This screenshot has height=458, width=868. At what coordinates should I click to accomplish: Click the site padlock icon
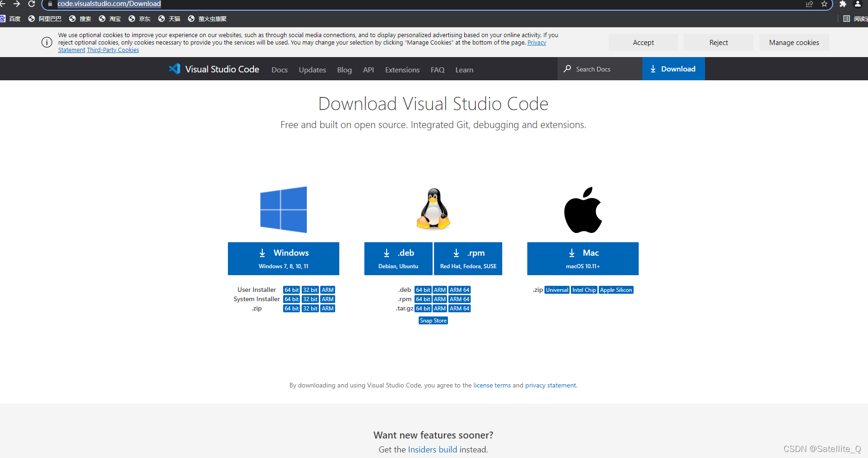pyautogui.click(x=50, y=4)
